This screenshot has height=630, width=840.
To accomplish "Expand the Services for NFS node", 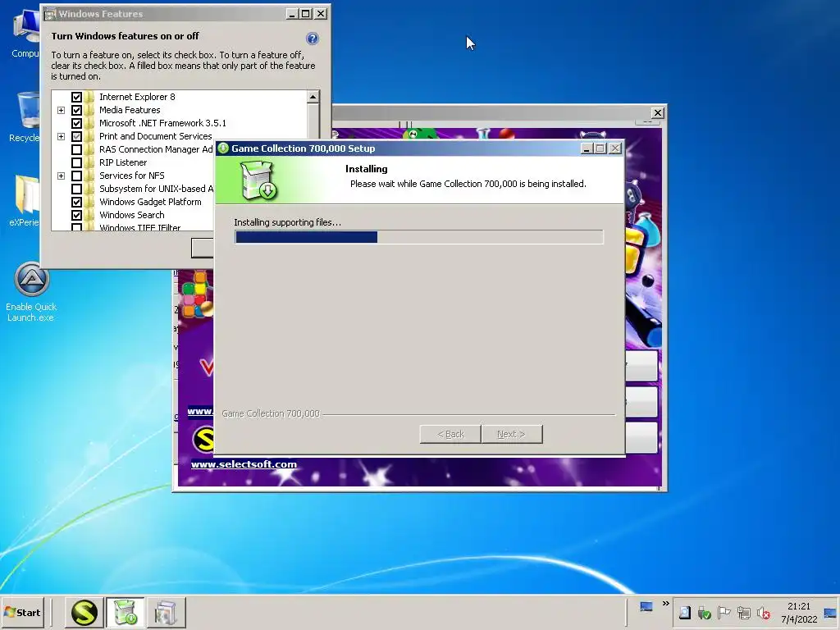I will click(x=61, y=176).
